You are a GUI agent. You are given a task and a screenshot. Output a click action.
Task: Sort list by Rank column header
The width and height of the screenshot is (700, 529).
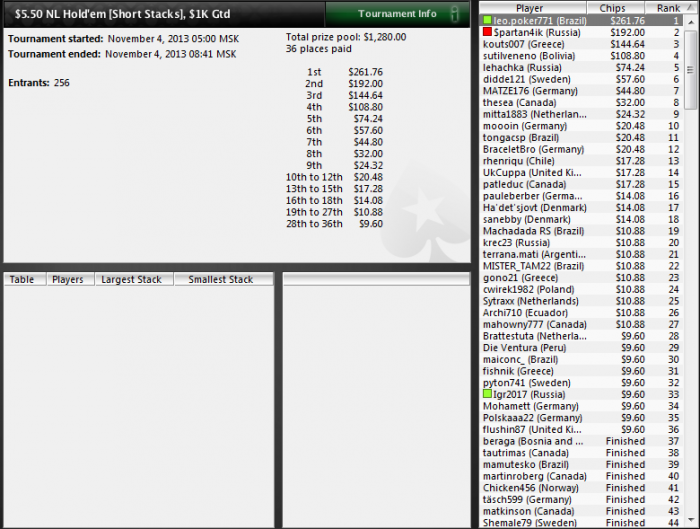click(668, 8)
